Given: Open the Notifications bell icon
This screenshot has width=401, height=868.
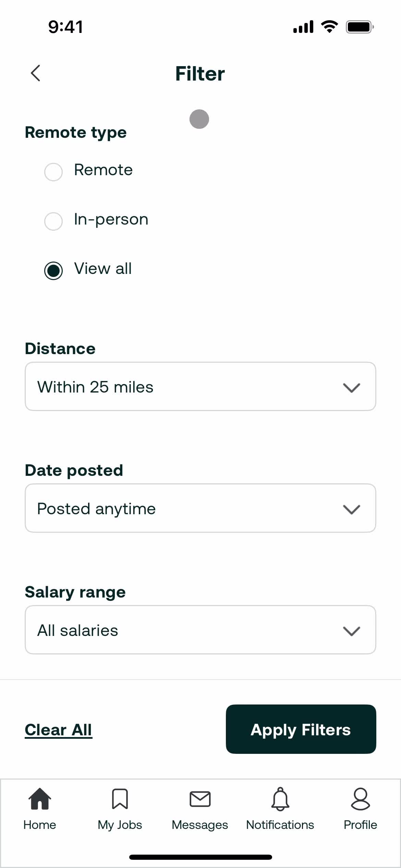Looking at the screenshot, I should click(280, 799).
